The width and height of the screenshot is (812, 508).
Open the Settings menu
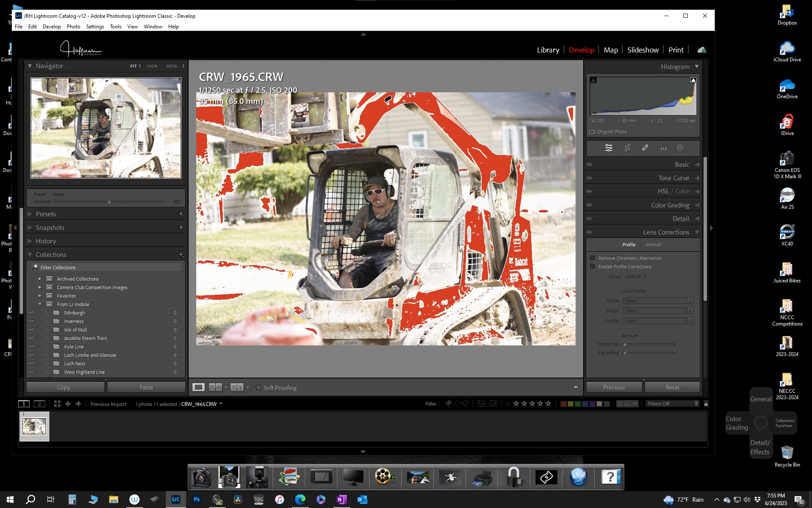click(95, 26)
